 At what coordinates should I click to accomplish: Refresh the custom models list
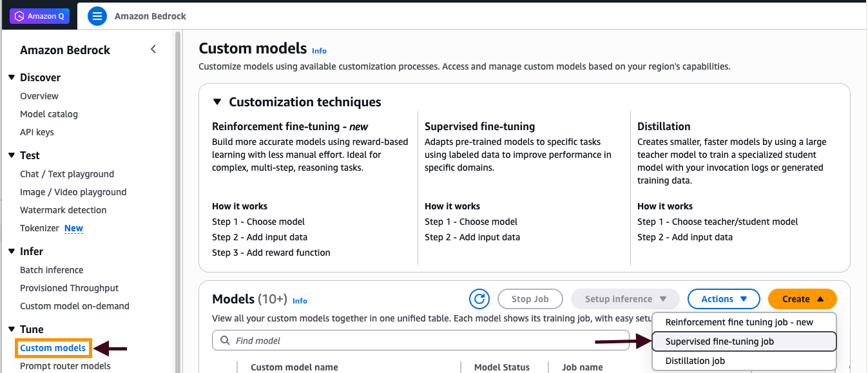tap(479, 298)
